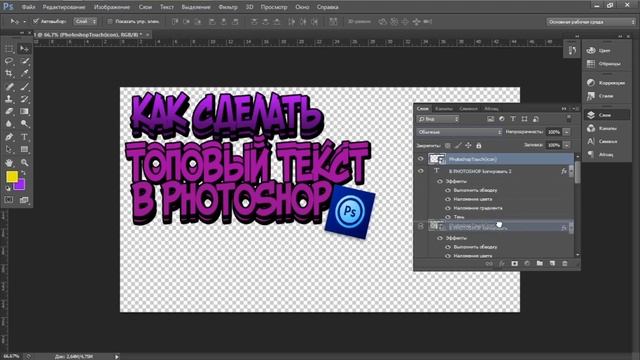Open the Фильтр menu

tap(228, 7)
